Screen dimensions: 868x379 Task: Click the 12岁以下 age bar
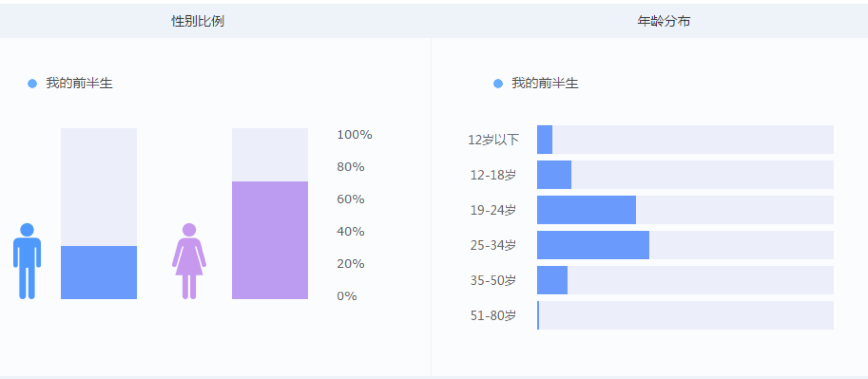(x=545, y=140)
